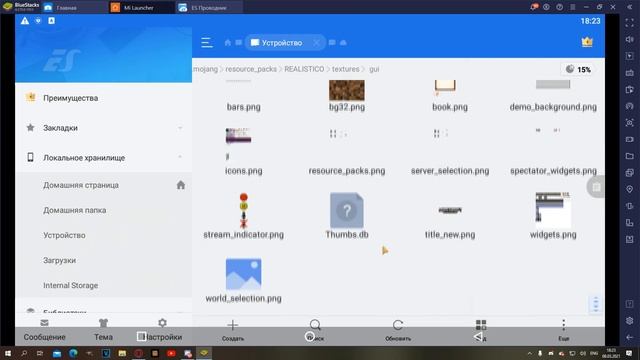
Task: Navigate to REALISTICO breadcrumb
Action: [x=304, y=69]
